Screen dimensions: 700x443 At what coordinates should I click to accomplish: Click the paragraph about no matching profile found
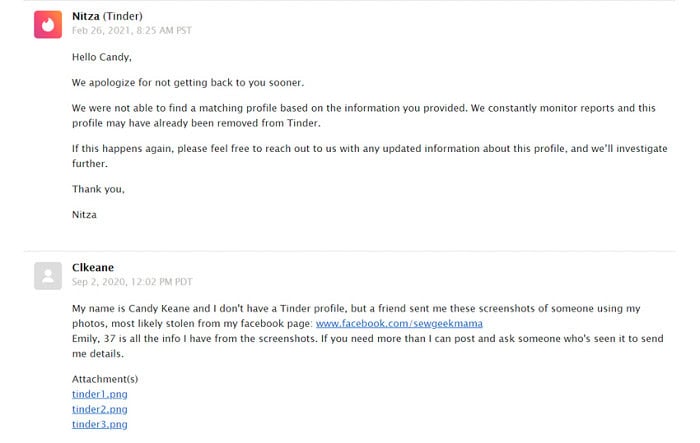[x=364, y=115]
